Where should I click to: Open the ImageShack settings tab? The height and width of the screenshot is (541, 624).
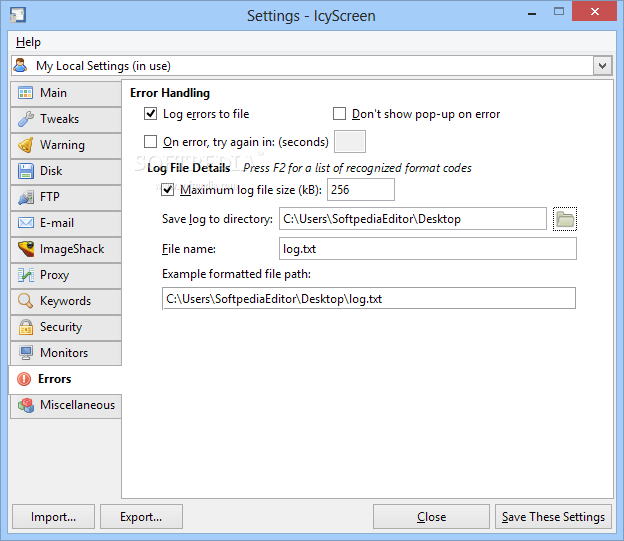pyautogui.click(x=66, y=249)
